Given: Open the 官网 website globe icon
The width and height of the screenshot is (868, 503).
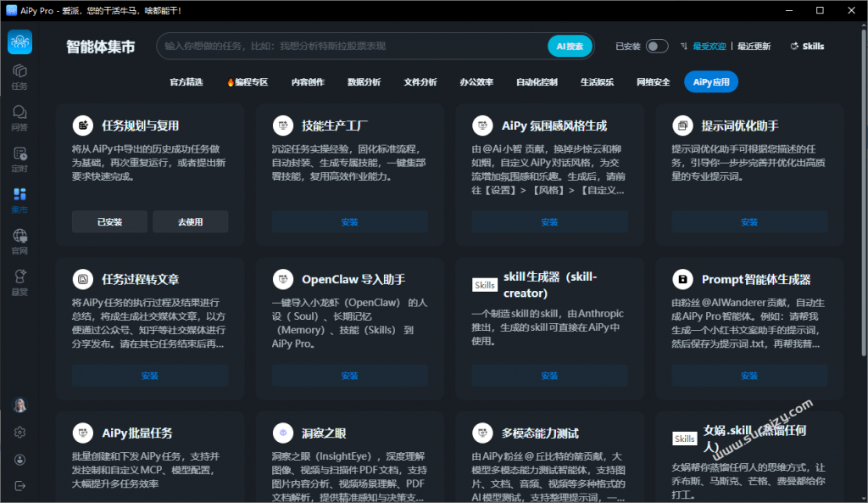Looking at the screenshot, I should [20, 242].
